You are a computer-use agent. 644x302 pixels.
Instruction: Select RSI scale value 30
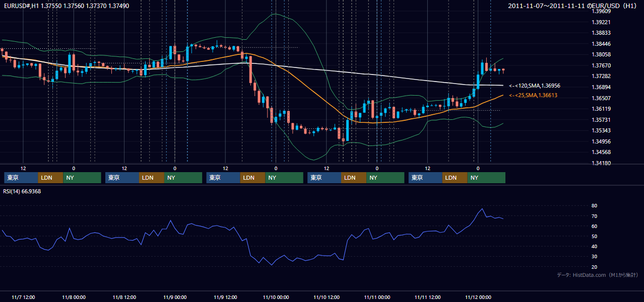594,256
